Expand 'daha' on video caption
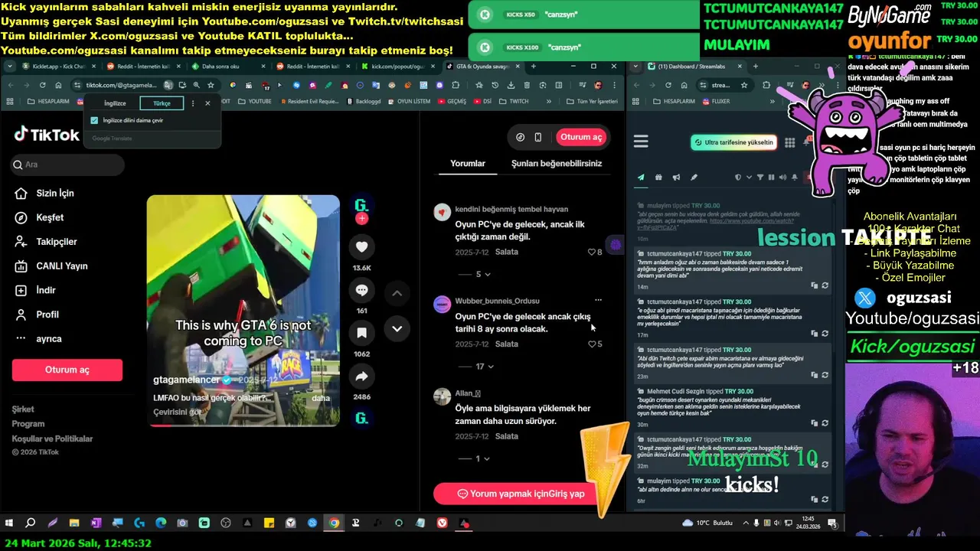The height and width of the screenshot is (551, 980). (321, 398)
